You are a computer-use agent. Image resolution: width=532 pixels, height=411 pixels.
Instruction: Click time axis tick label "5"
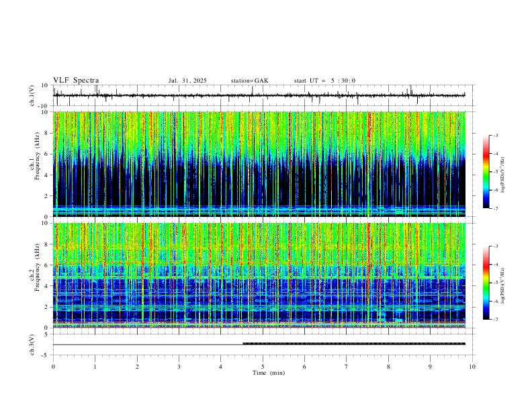(x=263, y=367)
